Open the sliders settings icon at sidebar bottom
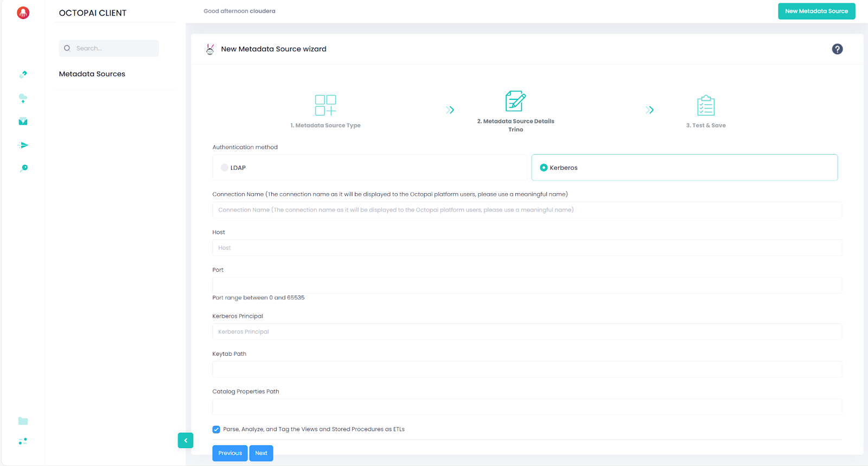Screen dimensions: 868x466 click(23, 442)
